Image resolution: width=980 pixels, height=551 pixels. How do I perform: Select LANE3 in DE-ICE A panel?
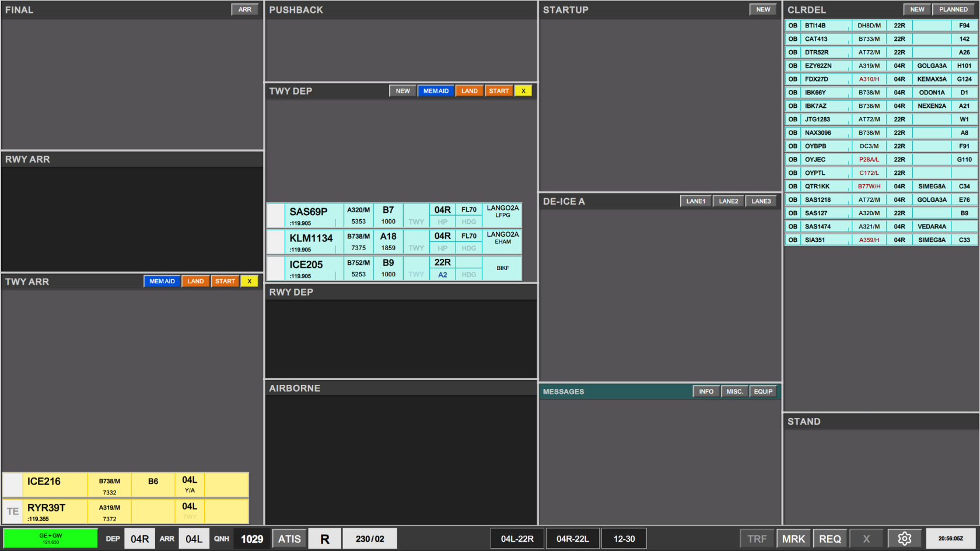pyautogui.click(x=761, y=201)
